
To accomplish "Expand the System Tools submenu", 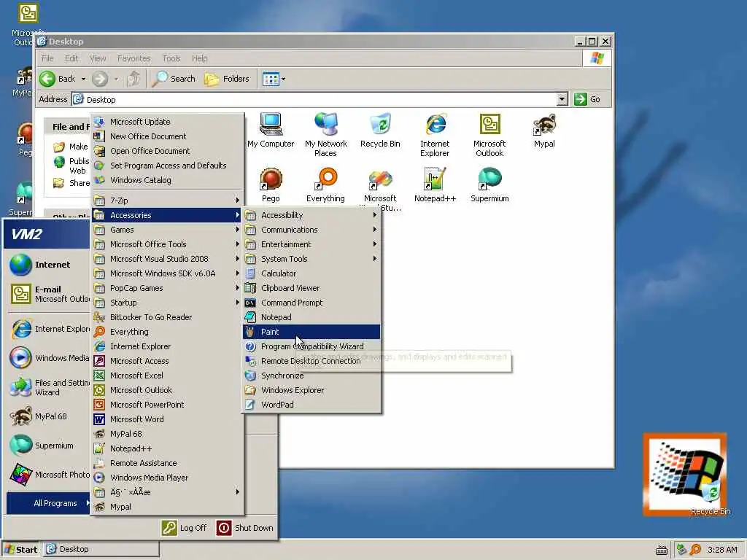I will coord(311,259).
